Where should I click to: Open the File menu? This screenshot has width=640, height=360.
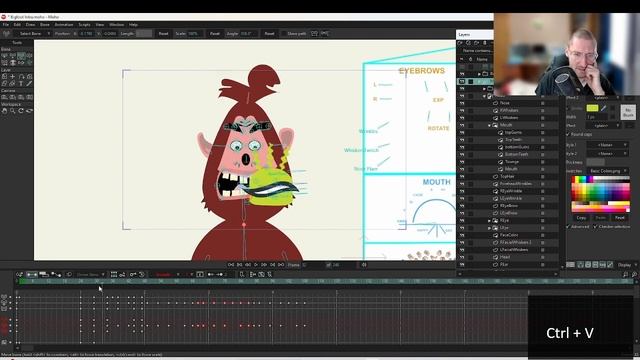point(6,24)
